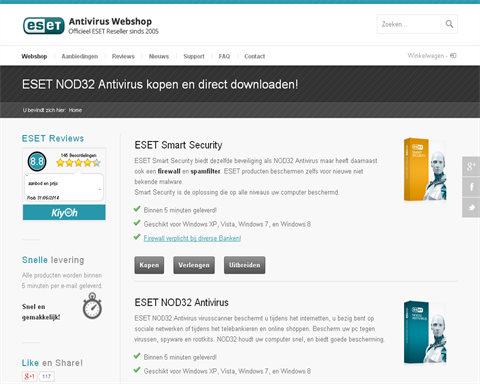Click 'Snel en gemakkelijk!' text
This screenshot has width=480, height=384.
41,312
